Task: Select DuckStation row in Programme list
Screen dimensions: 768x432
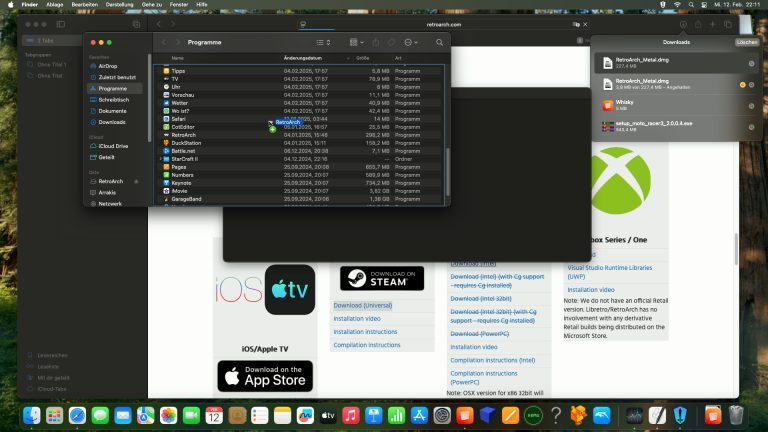Action: point(299,143)
